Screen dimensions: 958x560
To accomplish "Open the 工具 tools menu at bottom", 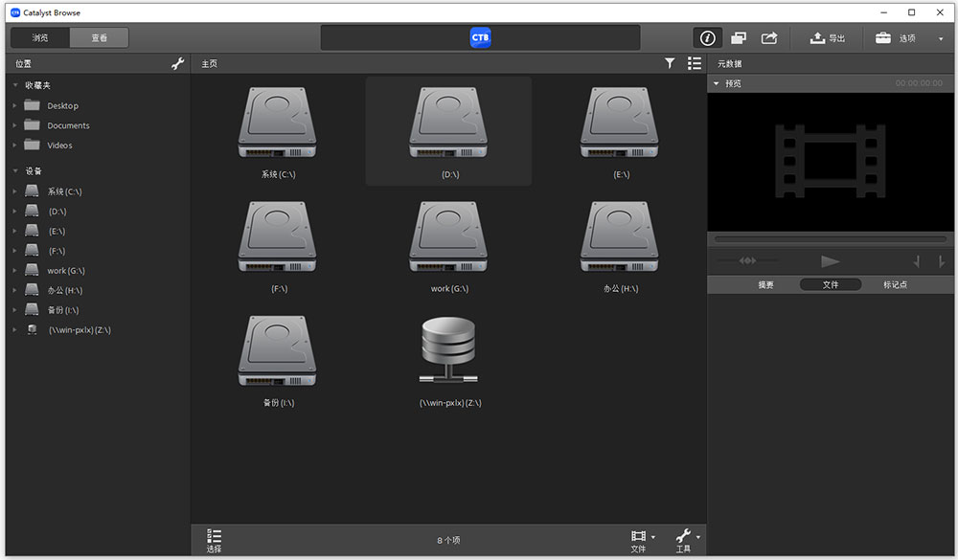I will coord(687,541).
